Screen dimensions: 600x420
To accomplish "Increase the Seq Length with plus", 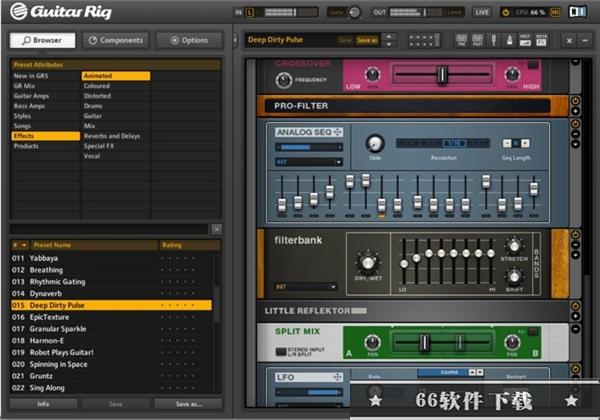I will pyautogui.click(x=525, y=143).
